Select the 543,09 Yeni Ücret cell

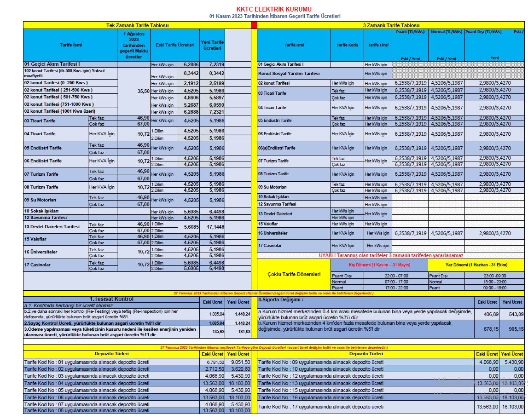tap(511, 314)
